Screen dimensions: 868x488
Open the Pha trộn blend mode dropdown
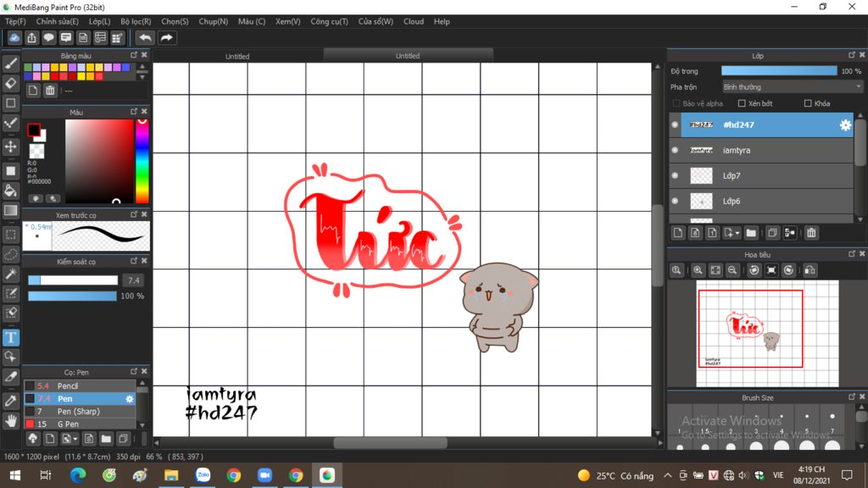[x=793, y=87]
